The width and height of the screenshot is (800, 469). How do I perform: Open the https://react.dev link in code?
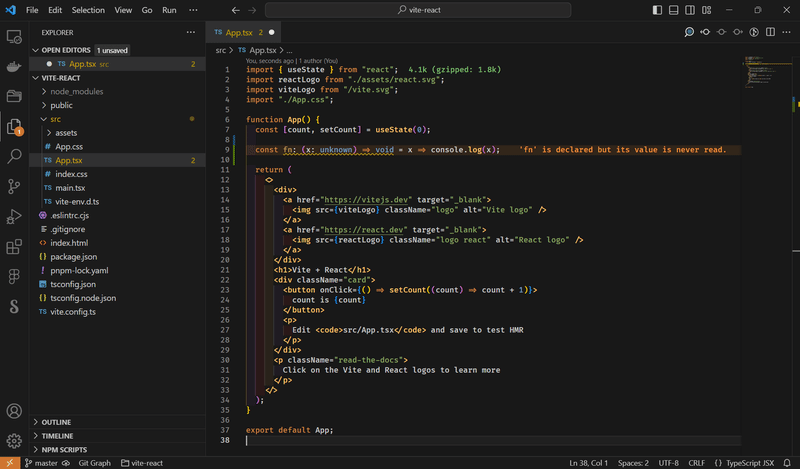366,230
